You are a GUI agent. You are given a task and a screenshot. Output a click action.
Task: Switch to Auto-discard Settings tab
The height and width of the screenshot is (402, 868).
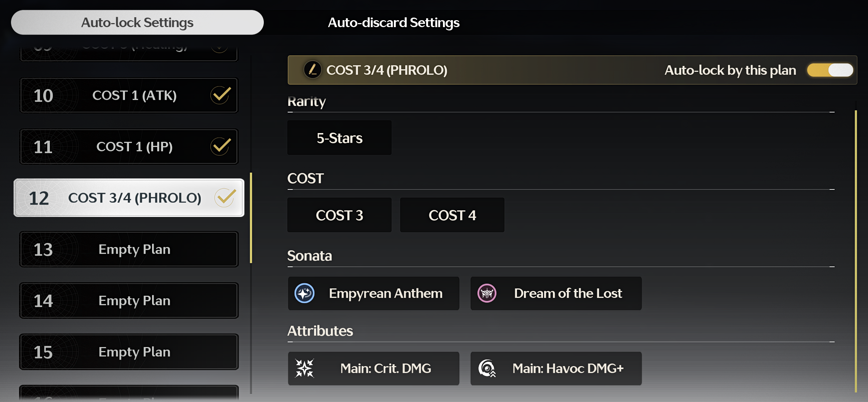394,22
